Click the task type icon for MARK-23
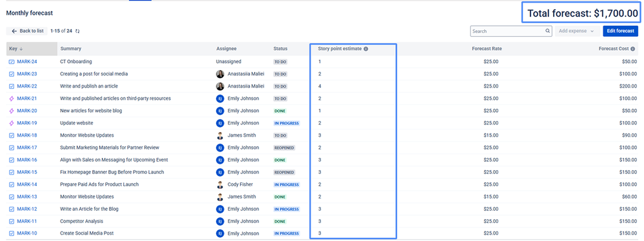Viewport: 644px width, 241px height. click(x=12, y=74)
